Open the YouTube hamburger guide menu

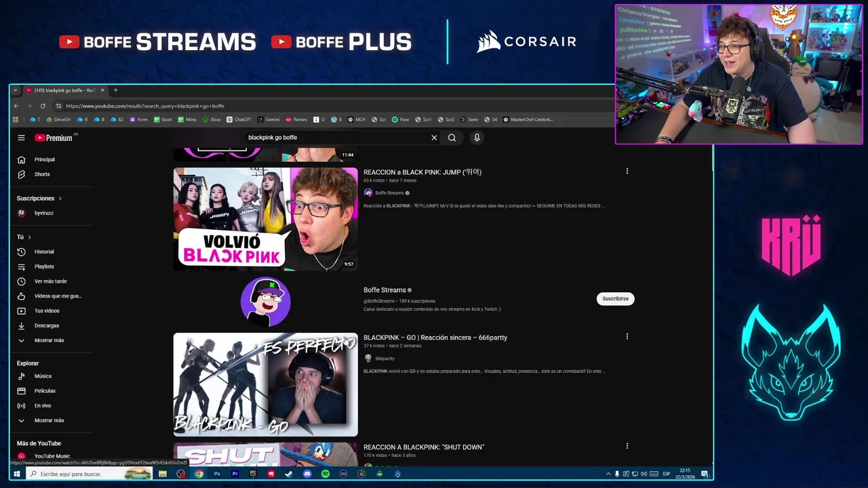point(21,138)
